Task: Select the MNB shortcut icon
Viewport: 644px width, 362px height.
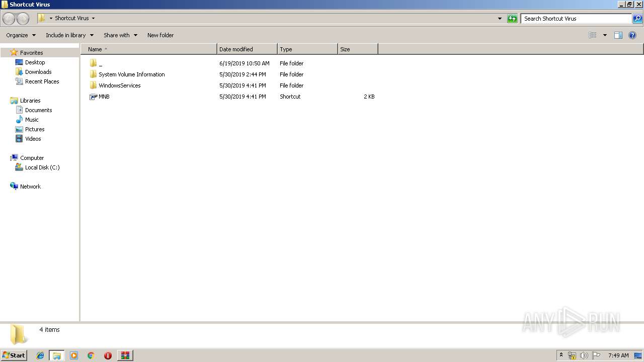Action: click(93, 97)
